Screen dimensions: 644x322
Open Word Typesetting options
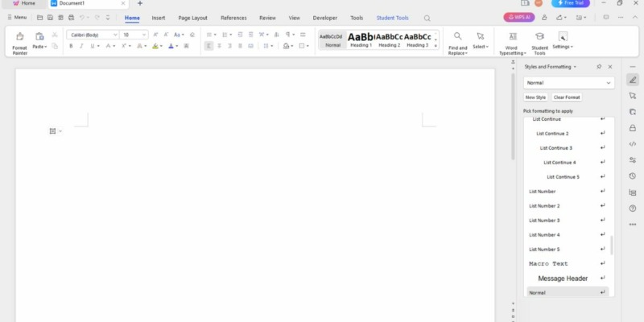[x=513, y=43]
